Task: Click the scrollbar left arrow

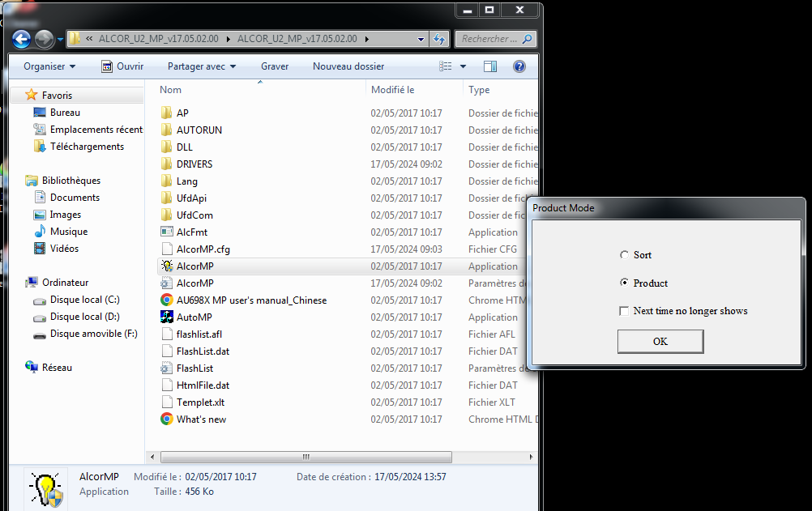Action: (152, 458)
